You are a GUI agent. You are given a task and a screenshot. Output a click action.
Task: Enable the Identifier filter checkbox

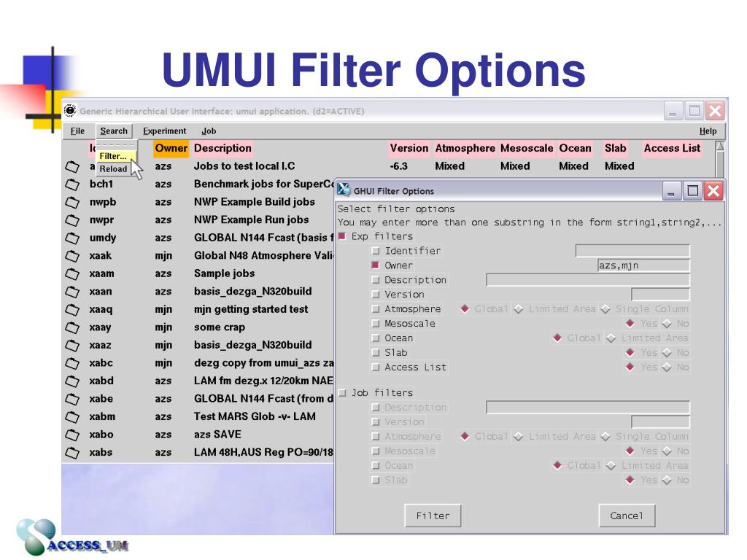pos(376,251)
